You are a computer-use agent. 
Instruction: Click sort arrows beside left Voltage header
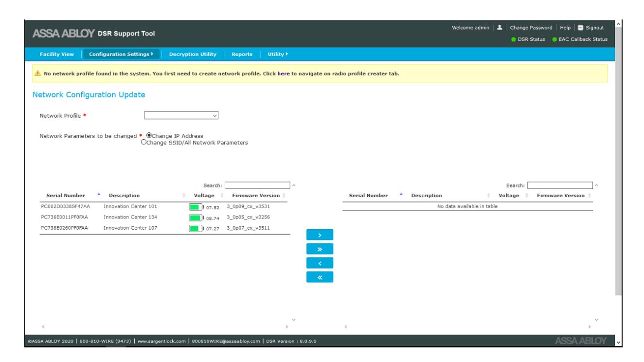click(x=222, y=196)
